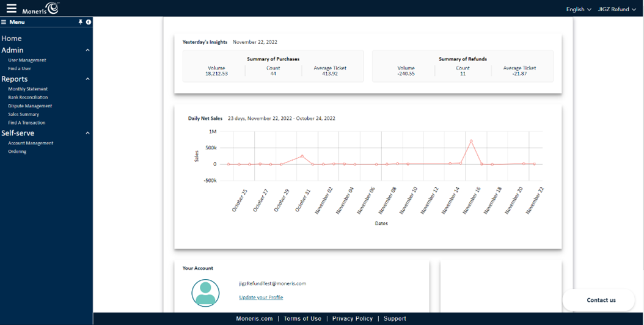Open the English language dropdown
644x325 pixels.
click(578, 9)
